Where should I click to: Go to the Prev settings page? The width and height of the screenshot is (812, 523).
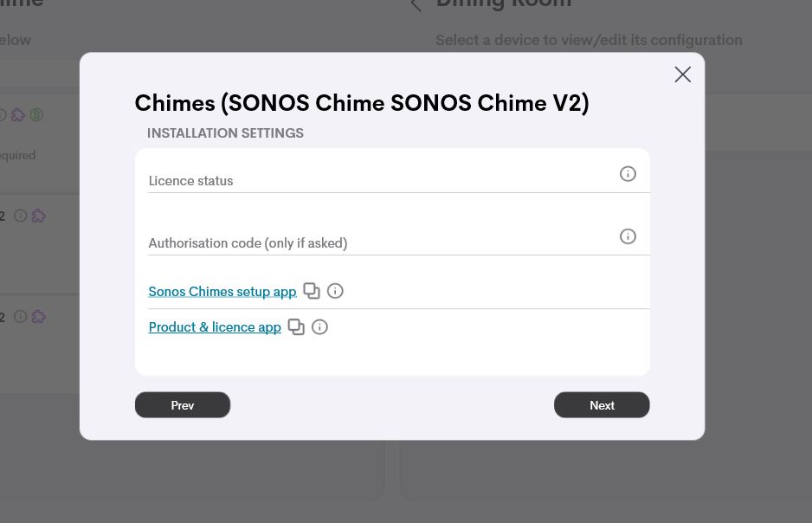tap(183, 405)
